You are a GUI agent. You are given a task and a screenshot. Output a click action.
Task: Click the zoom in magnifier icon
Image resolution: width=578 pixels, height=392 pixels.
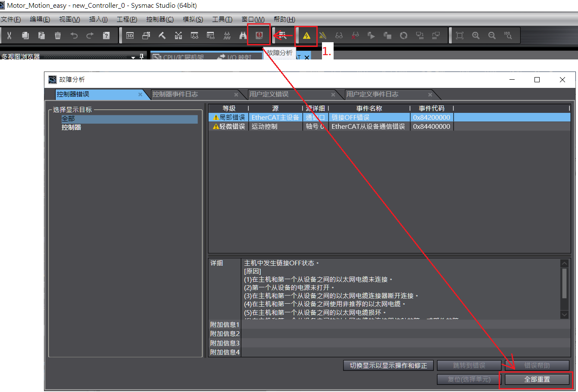(x=475, y=35)
